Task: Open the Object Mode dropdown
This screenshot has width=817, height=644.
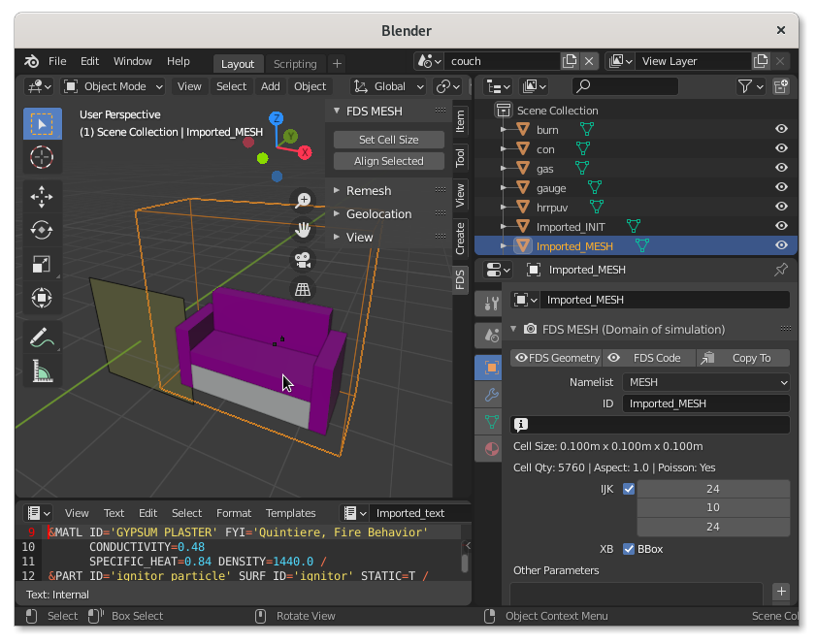Action: click(x=114, y=86)
